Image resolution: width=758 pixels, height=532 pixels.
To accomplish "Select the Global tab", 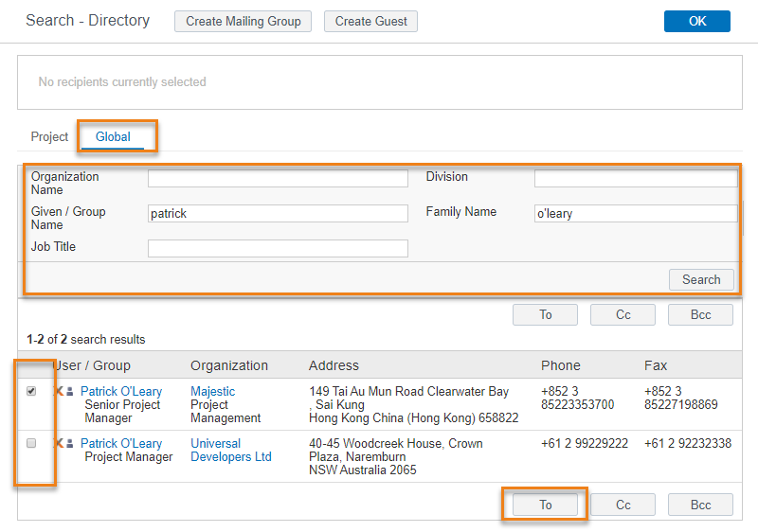I will [113, 137].
